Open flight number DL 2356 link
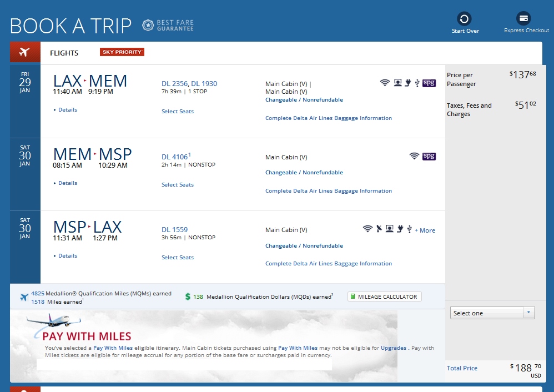This screenshot has height=392, width=554. 174,84
